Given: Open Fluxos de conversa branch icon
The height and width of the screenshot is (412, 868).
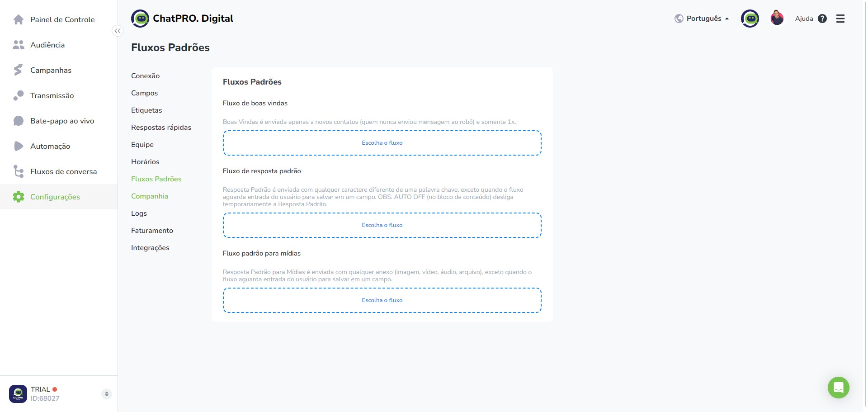Looking at the screenshot, I should coord(19,171).
